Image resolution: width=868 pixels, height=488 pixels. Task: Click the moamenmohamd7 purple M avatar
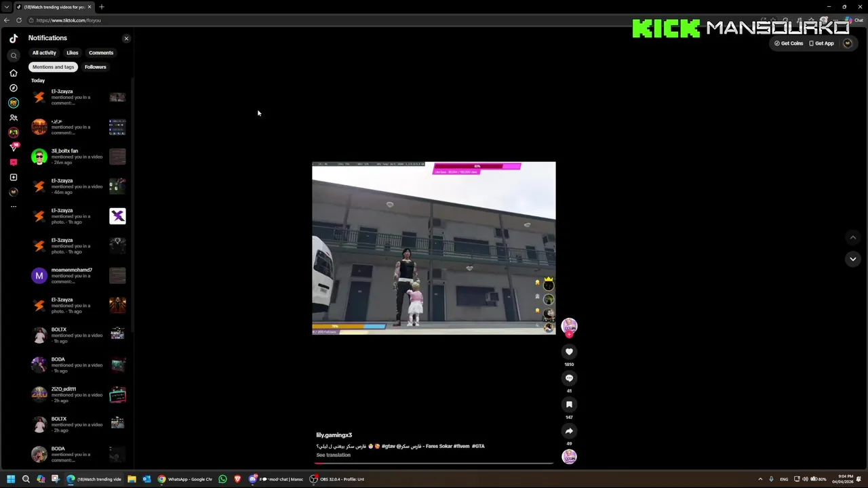tap(39, 275)
